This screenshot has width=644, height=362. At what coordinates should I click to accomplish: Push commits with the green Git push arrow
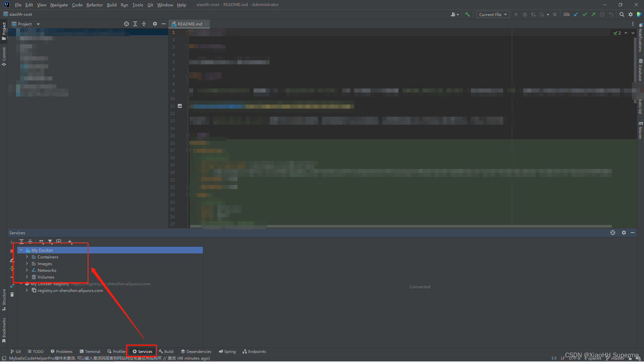pyautogui.click(x=593, y=14)
